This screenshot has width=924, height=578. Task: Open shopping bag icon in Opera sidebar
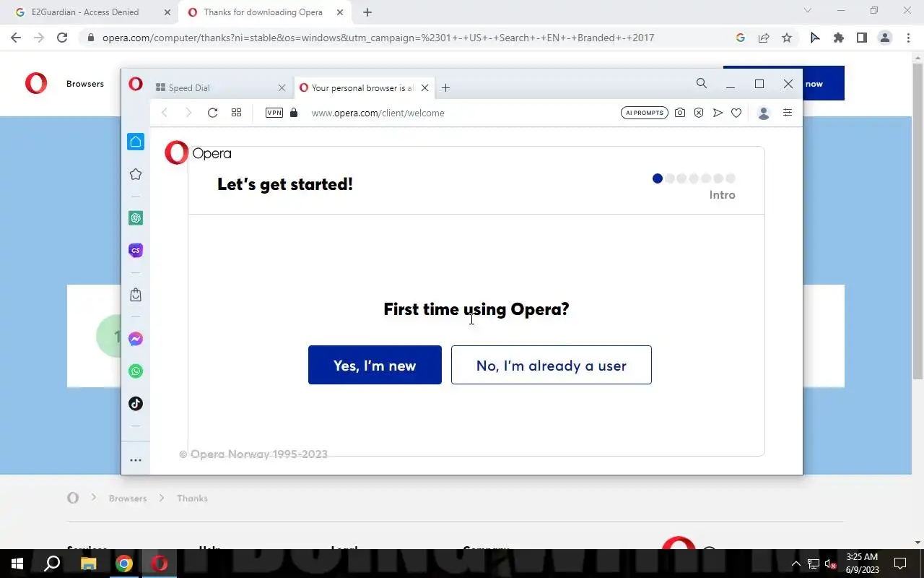[136, 295]
